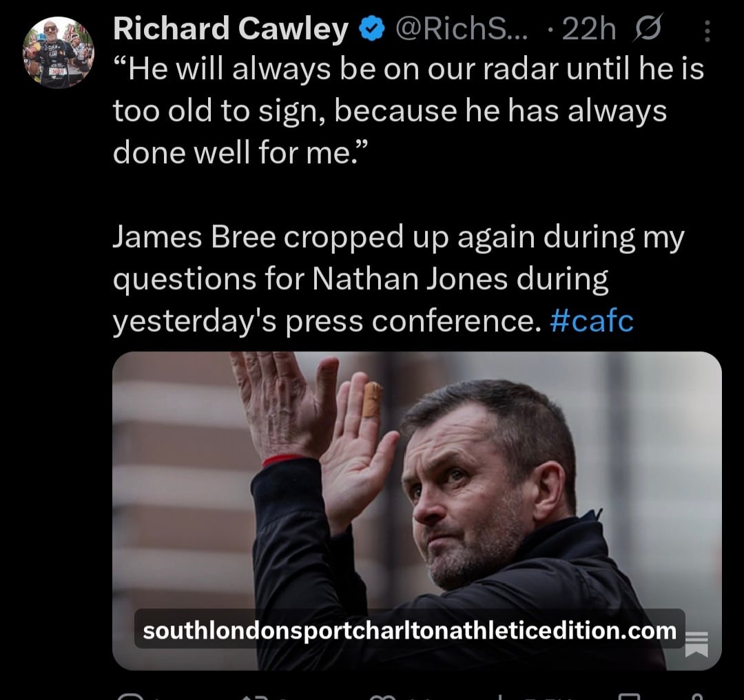
Task: Tap the repost arrows icon
Action: 256,696
